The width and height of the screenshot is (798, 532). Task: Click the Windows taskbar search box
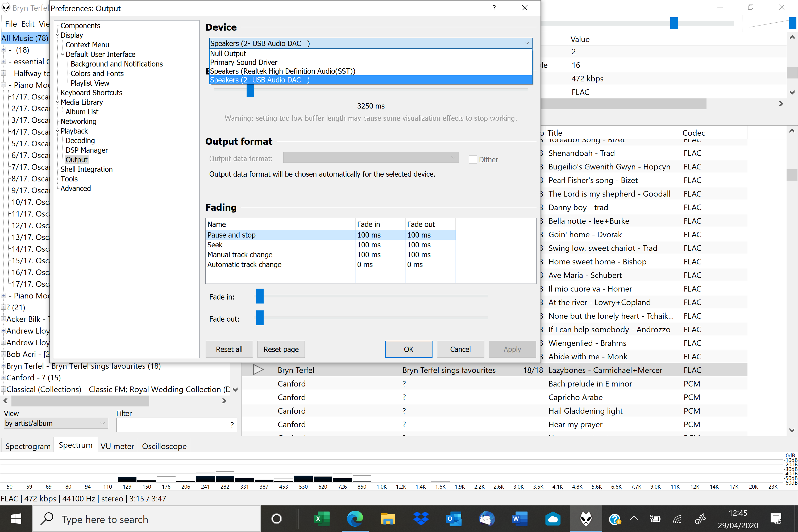146,519
